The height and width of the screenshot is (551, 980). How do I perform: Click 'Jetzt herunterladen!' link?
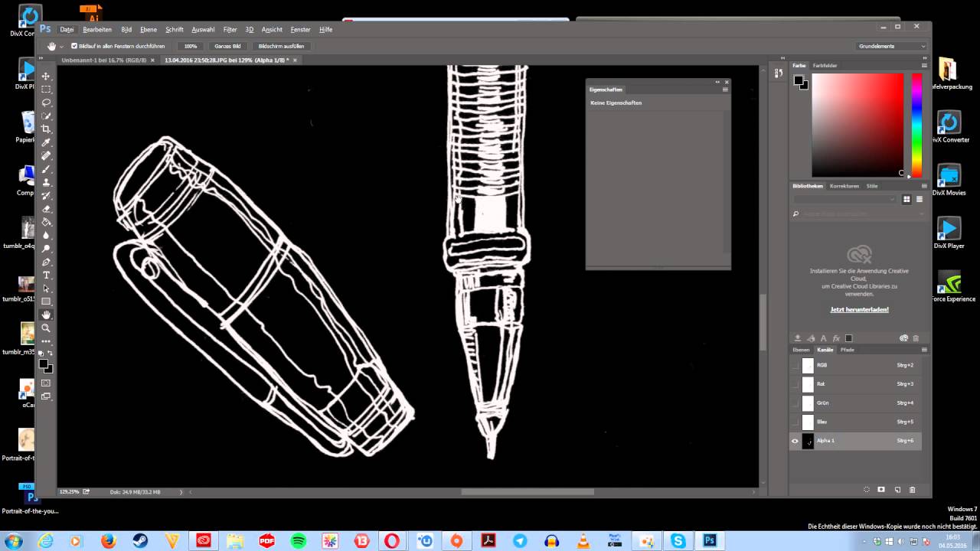click(860, 310)
